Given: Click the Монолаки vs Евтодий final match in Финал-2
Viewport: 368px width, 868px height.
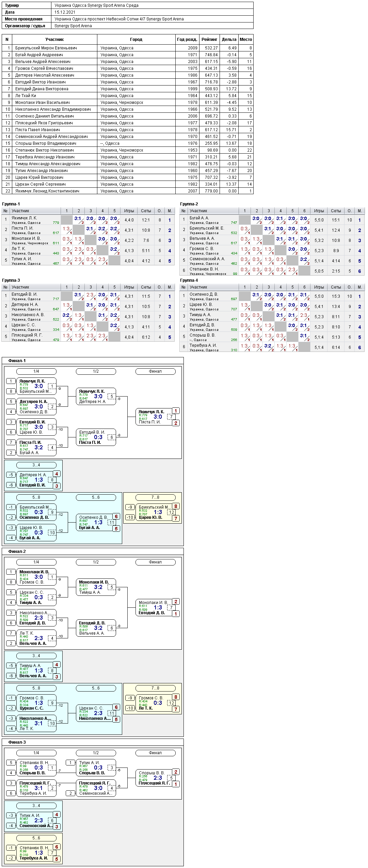Looking at the screenshot, I should pos(156,608).
